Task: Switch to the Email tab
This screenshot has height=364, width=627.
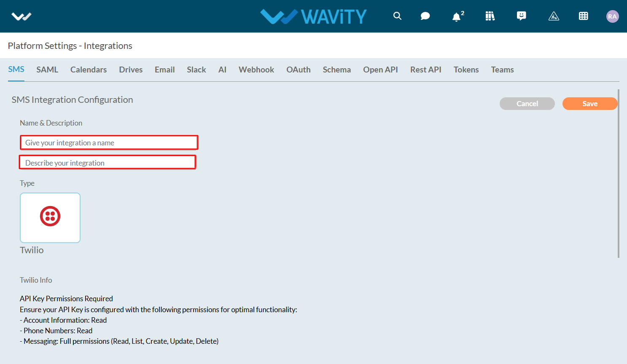Action: [x=164, y=70]
